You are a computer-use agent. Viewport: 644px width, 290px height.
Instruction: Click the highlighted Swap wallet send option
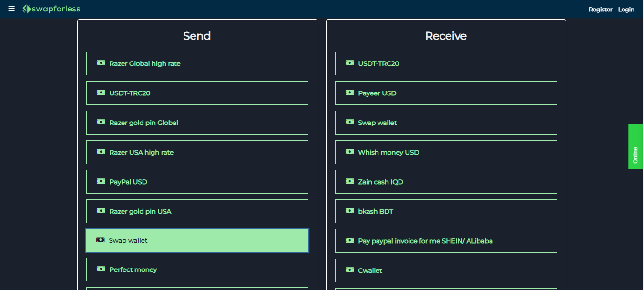tap(197, 240)
